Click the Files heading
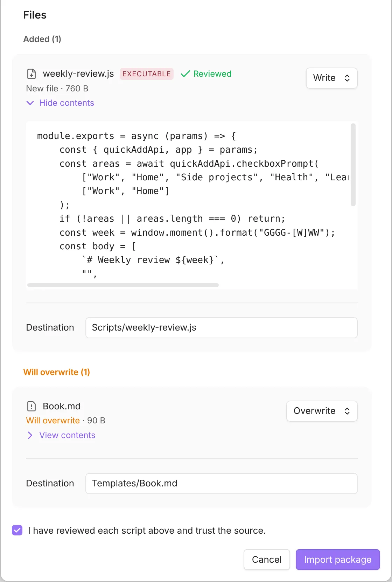The image size is (392, 582). pyautogui.click(x=35, y=15)
